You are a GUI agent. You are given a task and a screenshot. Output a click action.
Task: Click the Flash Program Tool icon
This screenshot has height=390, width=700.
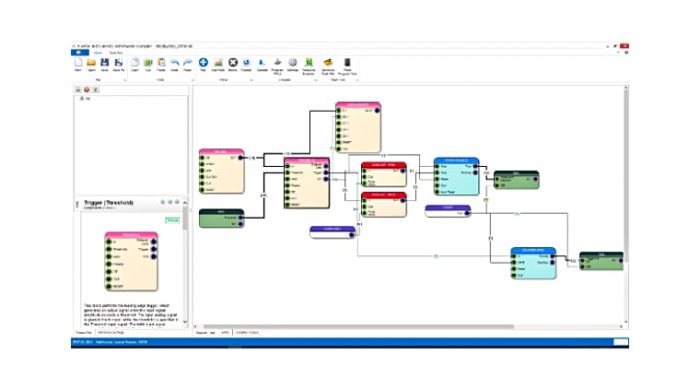347,62
